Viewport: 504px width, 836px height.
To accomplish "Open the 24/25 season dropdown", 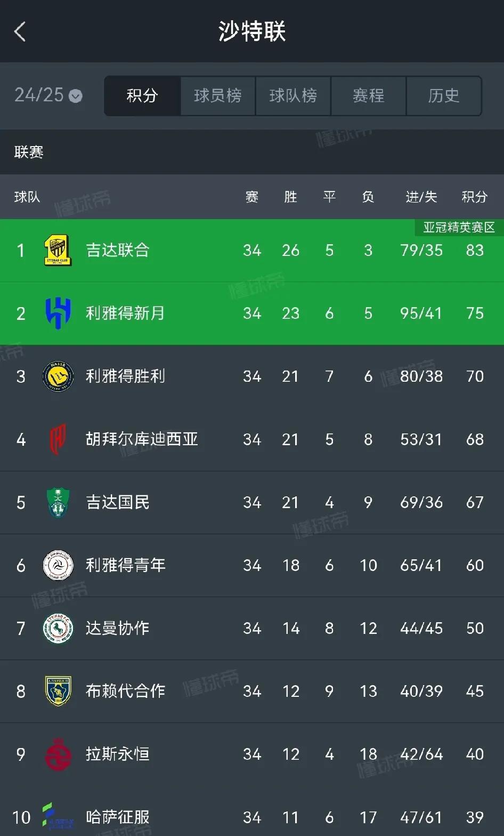I will (x=48, y=95).
